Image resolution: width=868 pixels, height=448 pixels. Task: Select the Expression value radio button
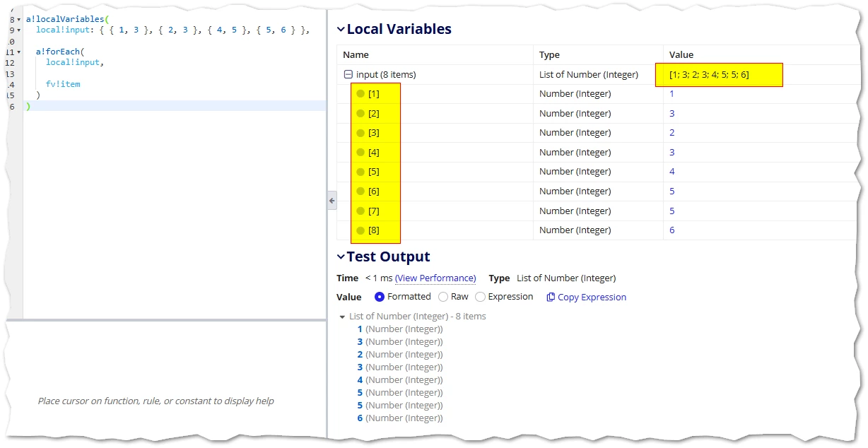click(481, 297)
